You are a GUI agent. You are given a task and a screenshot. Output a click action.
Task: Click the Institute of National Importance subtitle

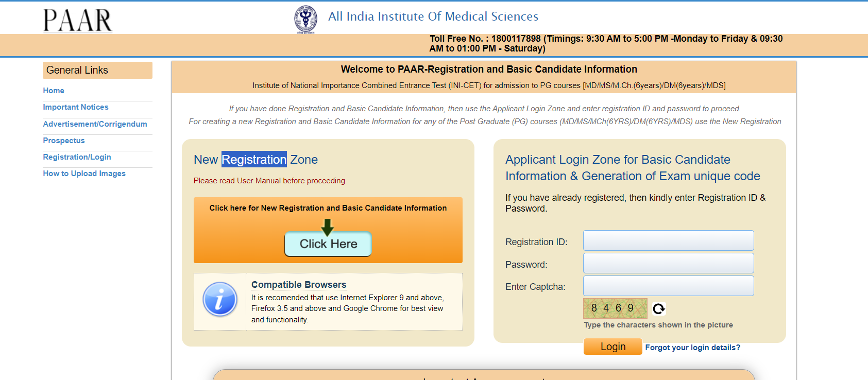tap(489, 85)
